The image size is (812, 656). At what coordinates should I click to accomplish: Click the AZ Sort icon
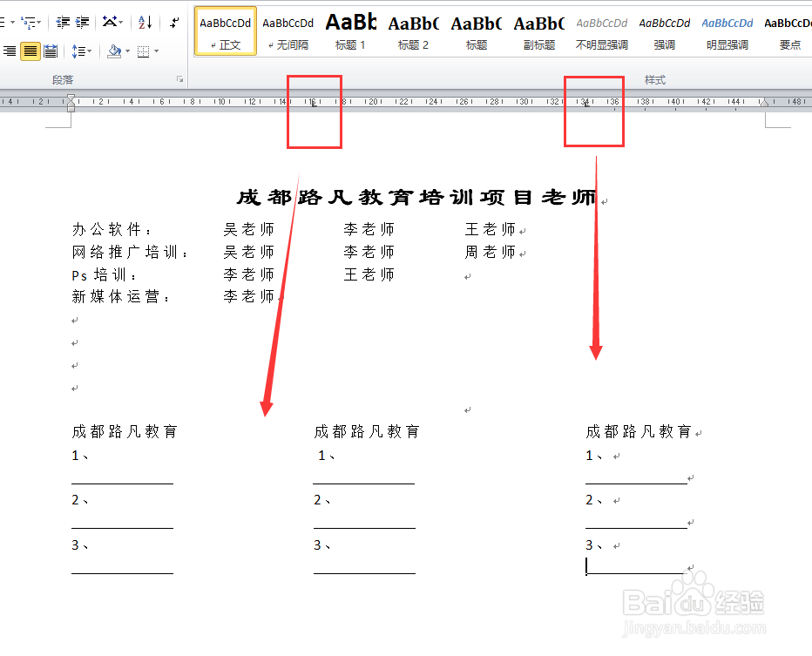coord(144,23)
